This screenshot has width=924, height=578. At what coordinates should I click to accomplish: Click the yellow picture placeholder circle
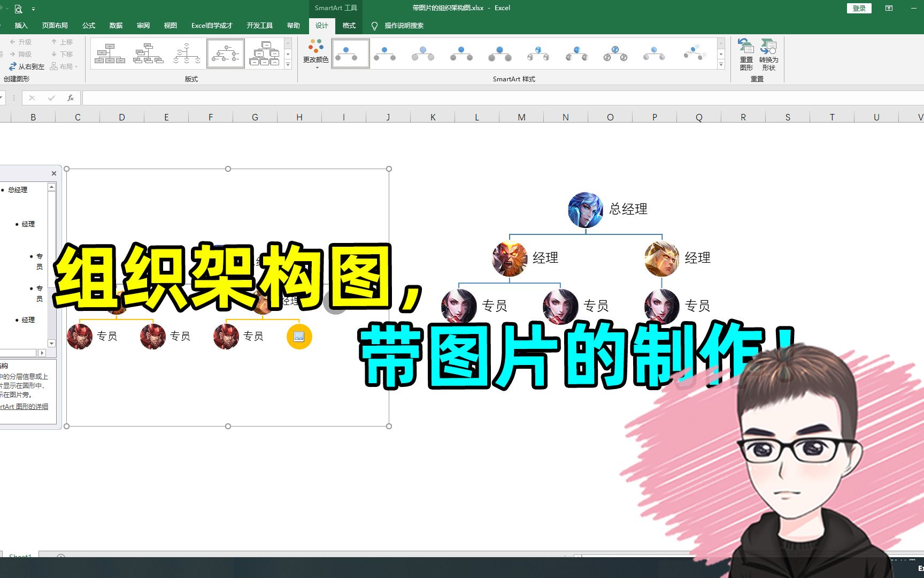(x=299, y=337)
